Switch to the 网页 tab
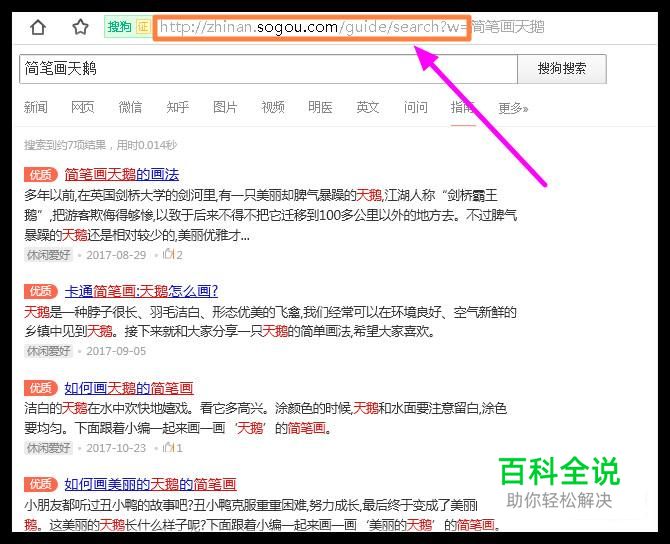Viewport: 670px width, 544px height. pos(82,107)
